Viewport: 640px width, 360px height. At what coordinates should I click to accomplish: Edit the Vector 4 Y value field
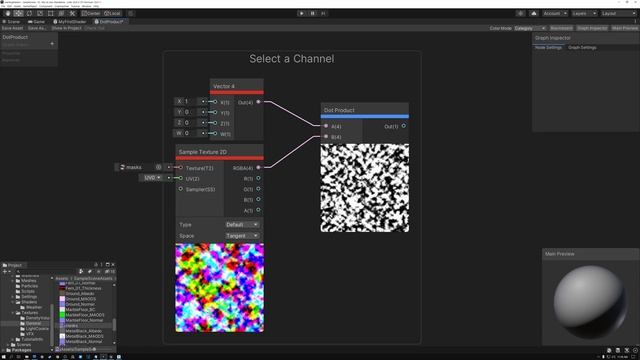coord(191,112)
